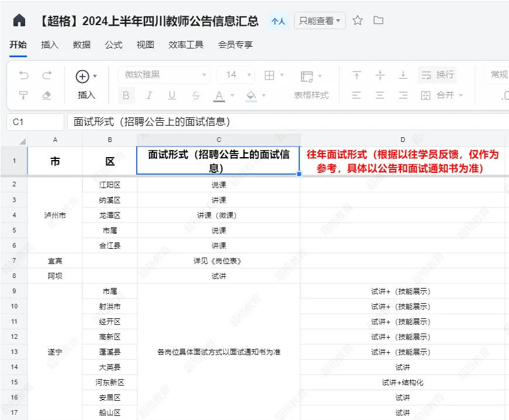Viewport: 509px width, 420px height.
Task: Open the font name 微软雅黑 dropdown
Action: (x=164, y=75)
